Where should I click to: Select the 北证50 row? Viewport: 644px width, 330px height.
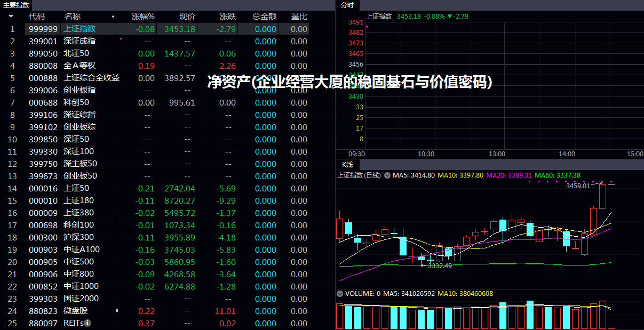155,53
